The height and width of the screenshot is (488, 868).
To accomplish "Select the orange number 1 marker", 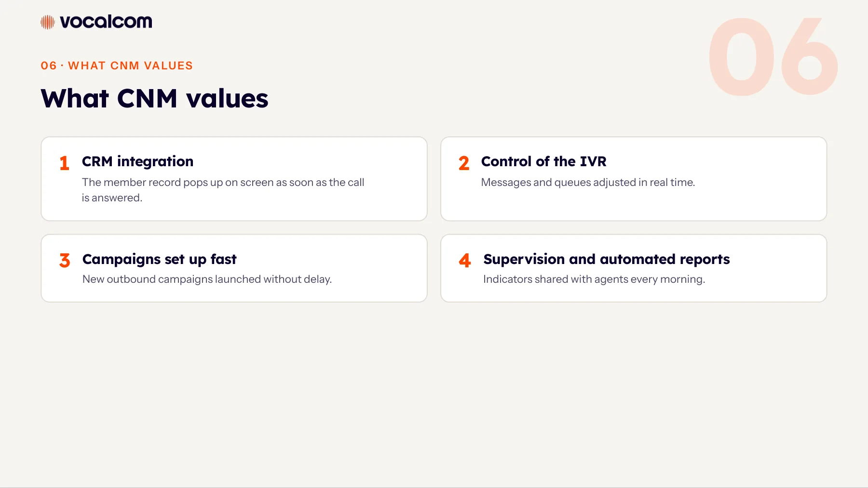I will [64, 163].
